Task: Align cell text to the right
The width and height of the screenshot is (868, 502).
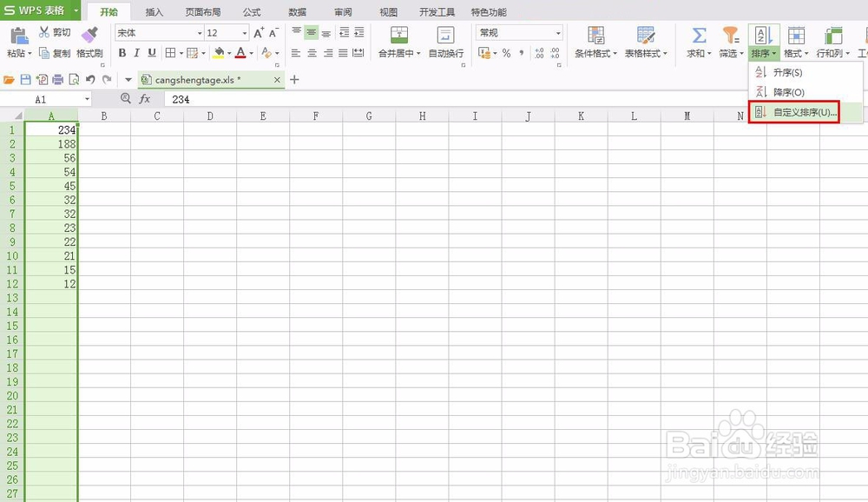Action: tap(328, 53)
